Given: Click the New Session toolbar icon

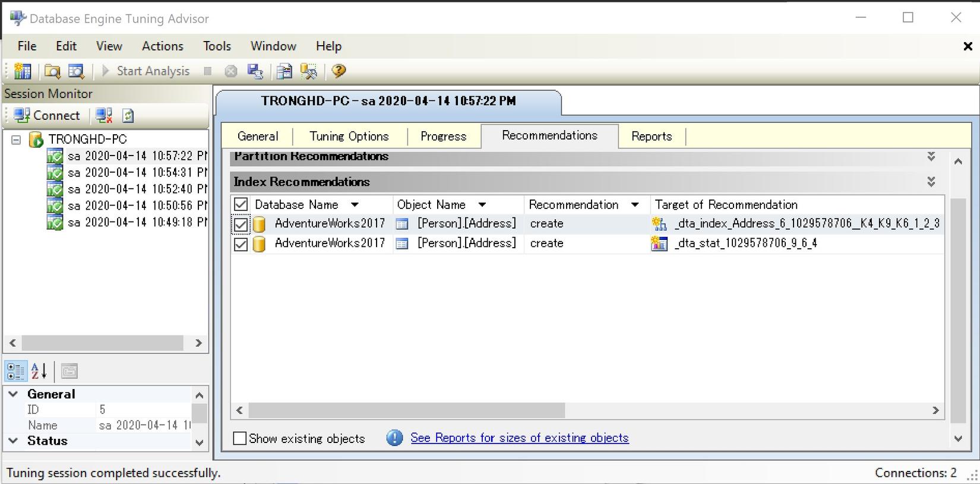Looking at the screenshot, I should (23, 71).
